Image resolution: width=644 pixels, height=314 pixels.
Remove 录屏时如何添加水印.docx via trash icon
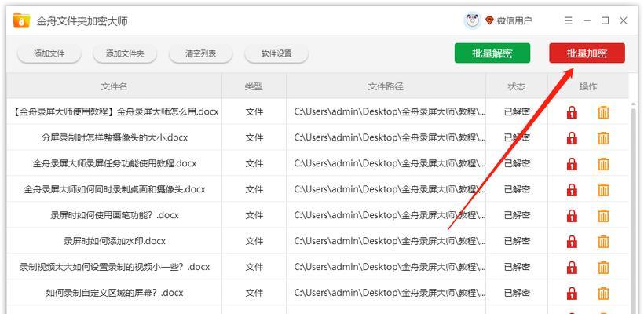(603, 241)
